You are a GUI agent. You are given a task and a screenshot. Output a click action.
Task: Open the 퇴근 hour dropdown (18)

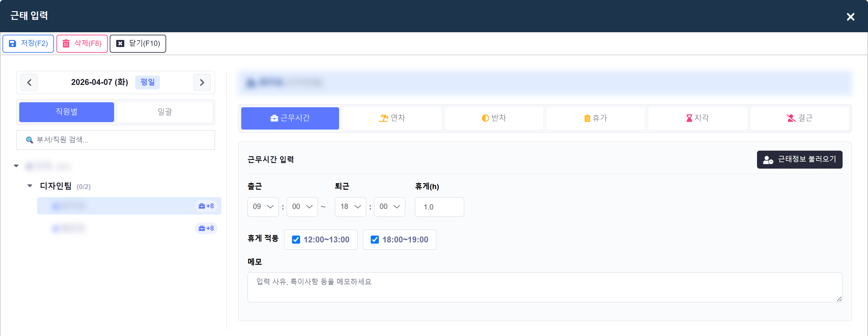(x=350, y=206)
